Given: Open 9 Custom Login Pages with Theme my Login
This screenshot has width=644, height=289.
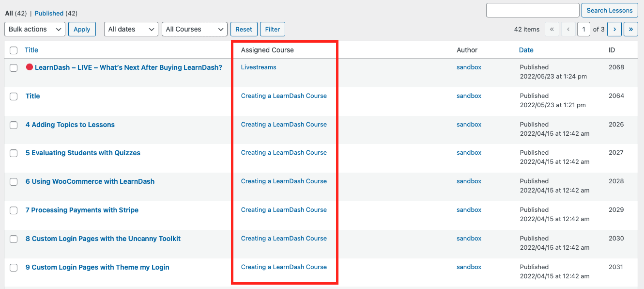Looking at the screenshot, I should [x=97, y=267].
